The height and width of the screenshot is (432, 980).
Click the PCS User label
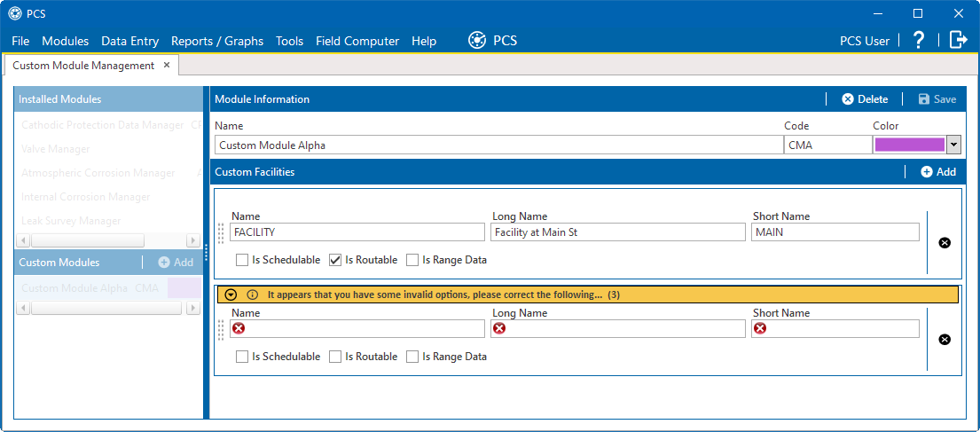coord(865,42)
